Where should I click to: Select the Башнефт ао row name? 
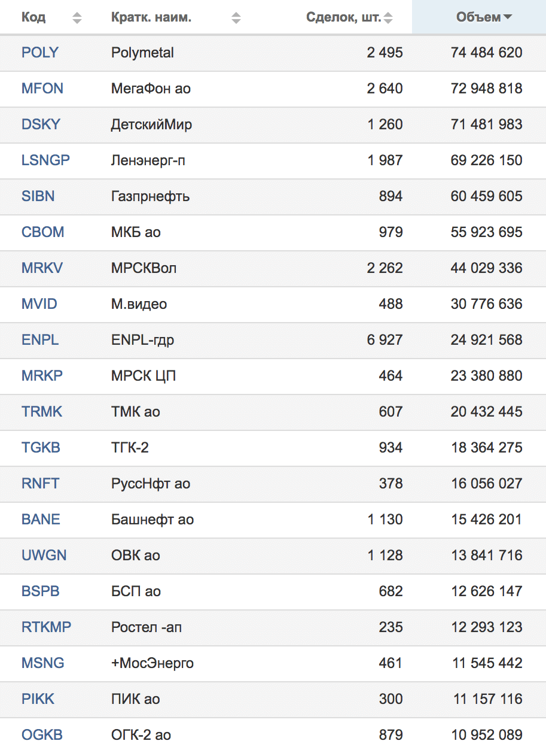[152, 520]
